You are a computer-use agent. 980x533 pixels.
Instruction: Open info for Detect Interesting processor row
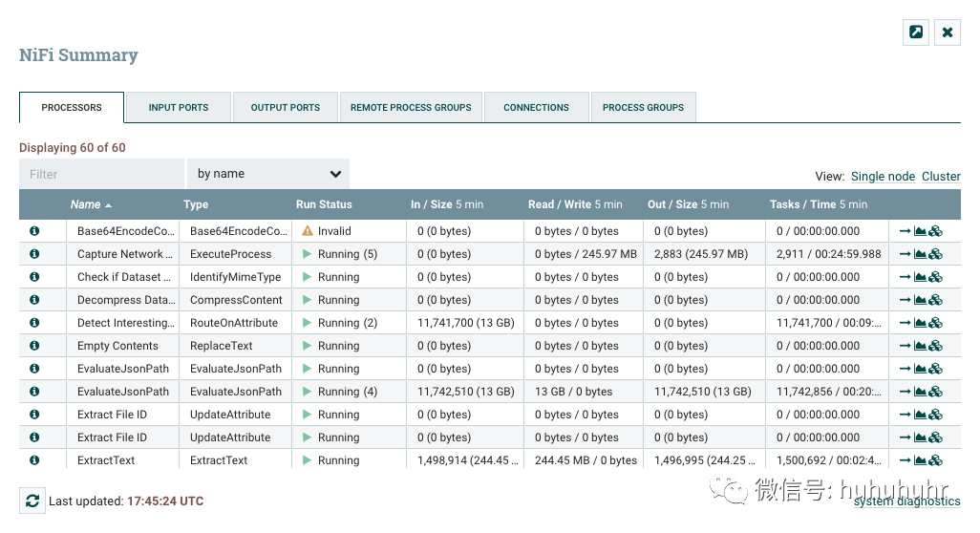coord(34,323)
